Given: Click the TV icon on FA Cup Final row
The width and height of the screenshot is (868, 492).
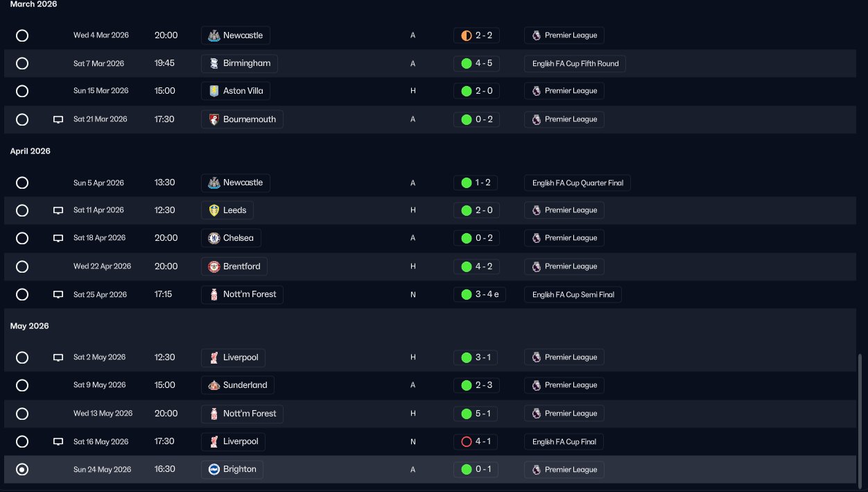Looking at the screenshot, I should [58, 441].
